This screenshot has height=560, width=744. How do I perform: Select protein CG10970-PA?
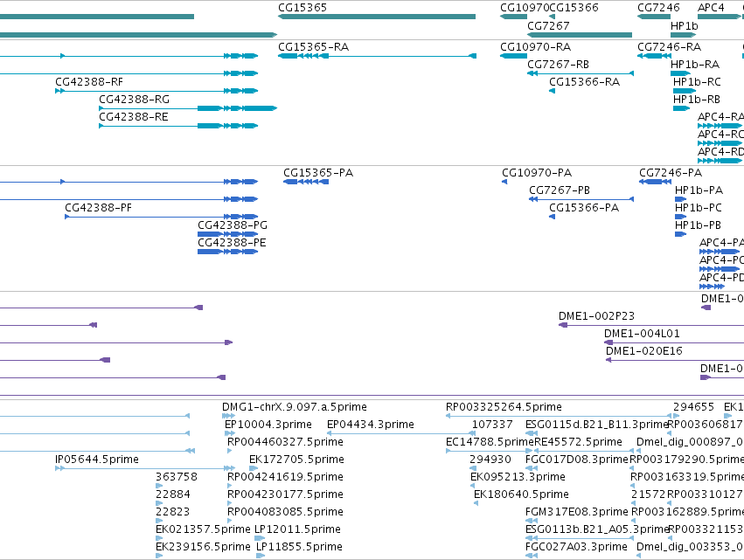pyautogui.click(x=504, y=182)
